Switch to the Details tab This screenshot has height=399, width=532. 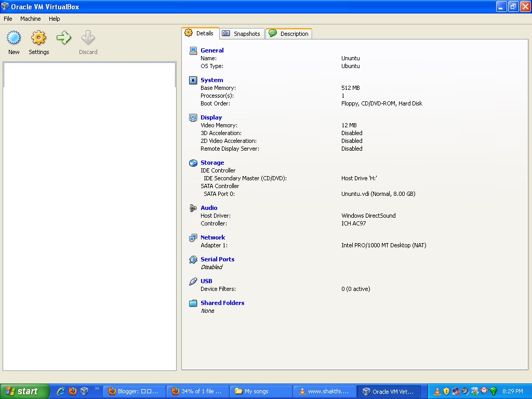(x=200, y=33)
